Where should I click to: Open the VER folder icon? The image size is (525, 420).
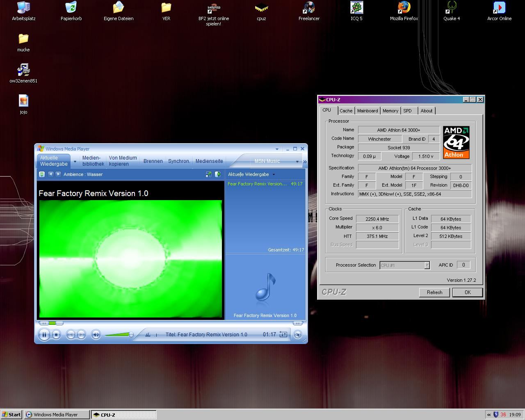point(166,11)
